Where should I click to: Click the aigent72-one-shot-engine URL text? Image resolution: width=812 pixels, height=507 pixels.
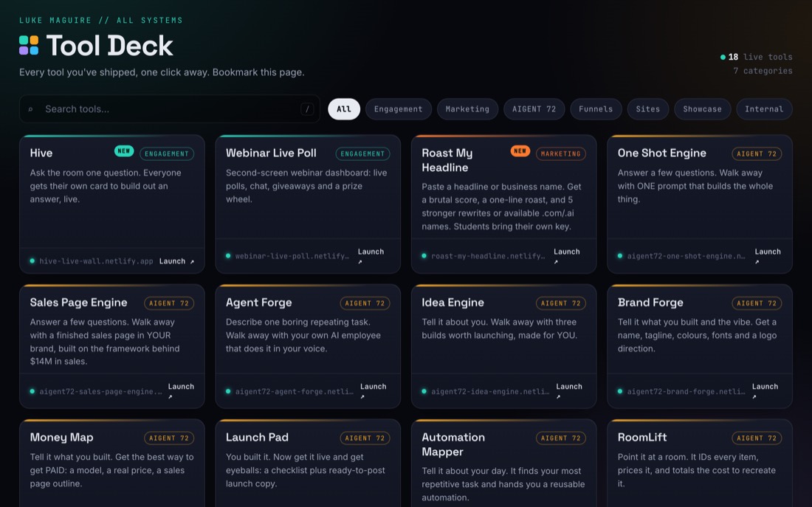pyautogui.click(x=687, y=256)
